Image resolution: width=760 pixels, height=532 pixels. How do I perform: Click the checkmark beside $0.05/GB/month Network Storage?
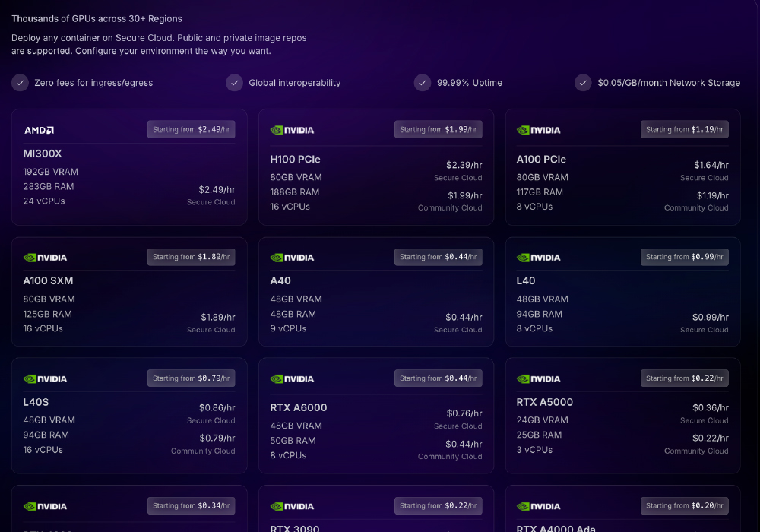click(583, 83)
